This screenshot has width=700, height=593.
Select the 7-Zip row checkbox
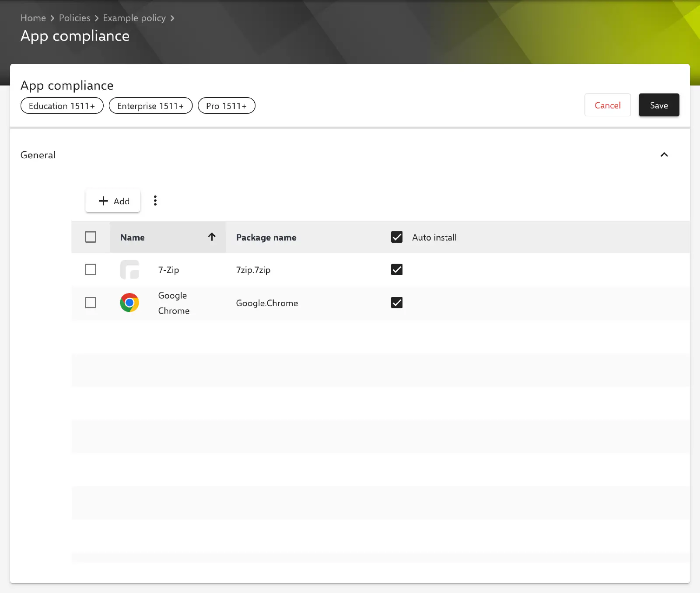[91, 269]
